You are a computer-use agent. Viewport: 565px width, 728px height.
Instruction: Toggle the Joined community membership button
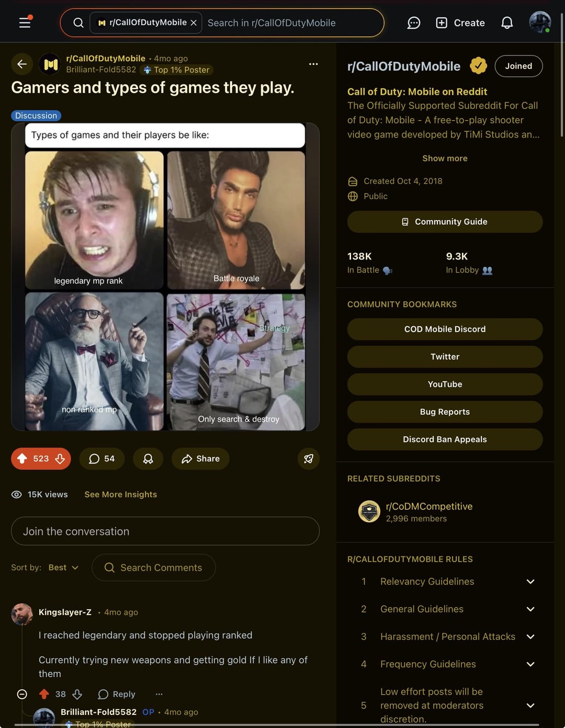point(518,66)
